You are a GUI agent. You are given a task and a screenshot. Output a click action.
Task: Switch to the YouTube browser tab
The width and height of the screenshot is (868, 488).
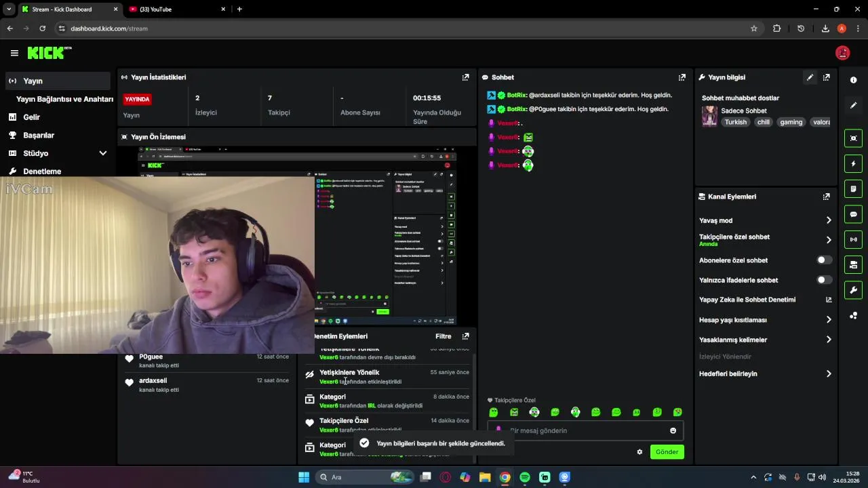point(177,9)
